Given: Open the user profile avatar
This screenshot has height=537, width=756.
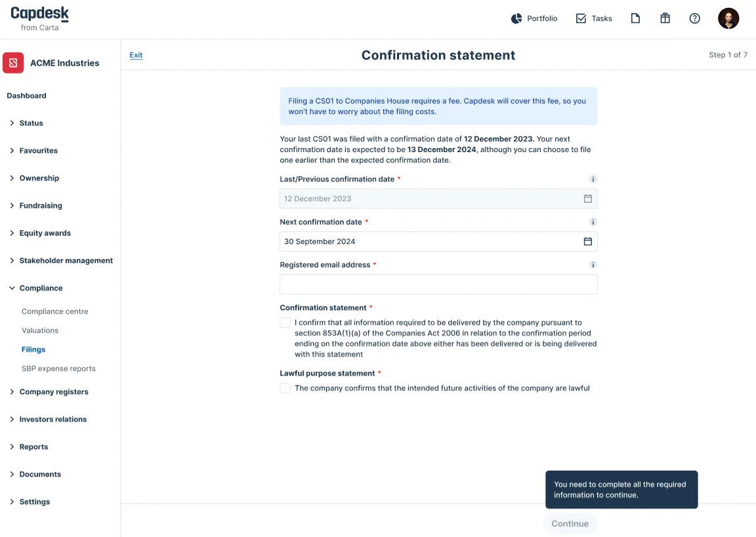Looking at the screenshot, I should coord(728,18).
